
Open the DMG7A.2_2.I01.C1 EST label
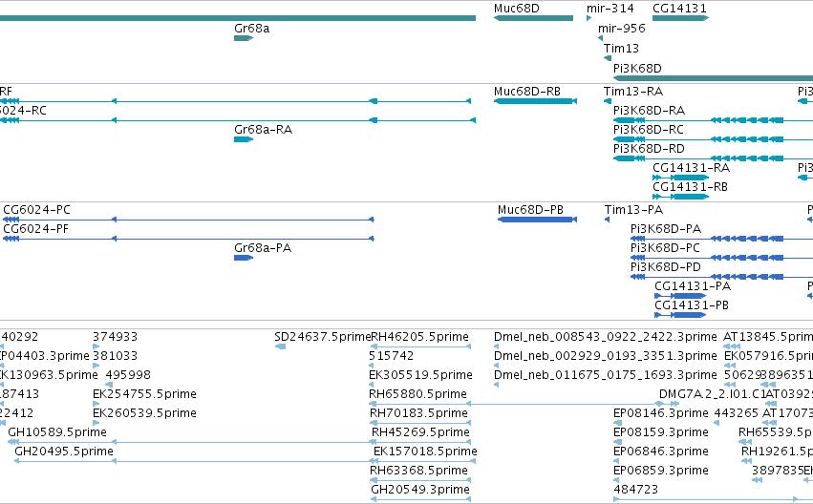[x=713, y=395]
